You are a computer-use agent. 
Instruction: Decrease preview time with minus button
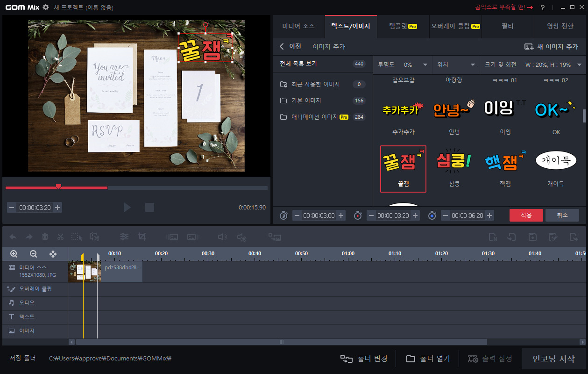tap(12, 207)
